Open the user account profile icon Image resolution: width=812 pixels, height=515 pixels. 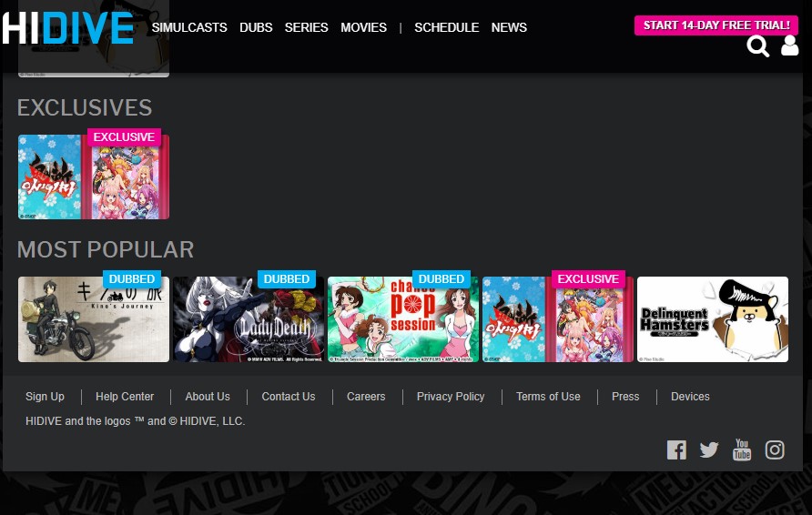click(790, 45)
